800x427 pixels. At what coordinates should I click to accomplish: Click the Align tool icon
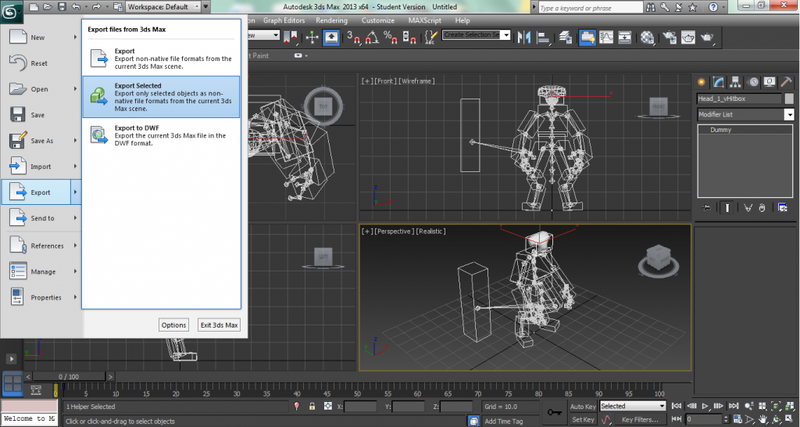tap(543, 37)
